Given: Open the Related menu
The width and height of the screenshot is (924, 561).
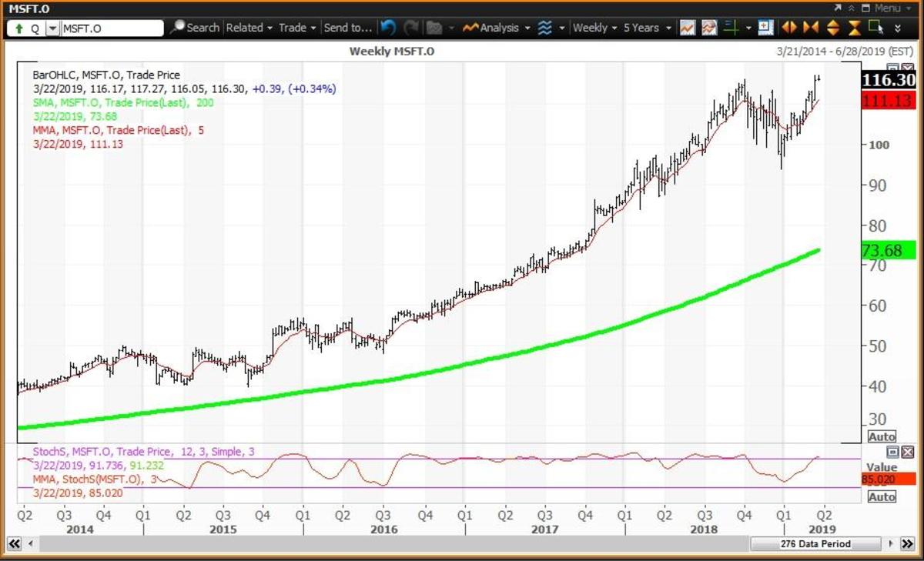Looking at the screenshot, I should [x=249, y=28].
